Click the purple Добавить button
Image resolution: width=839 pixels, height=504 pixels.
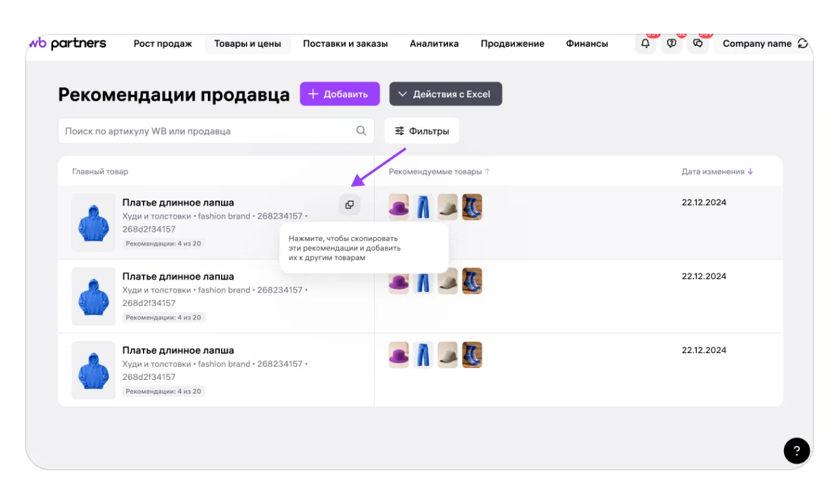click(x=340, y=94)
